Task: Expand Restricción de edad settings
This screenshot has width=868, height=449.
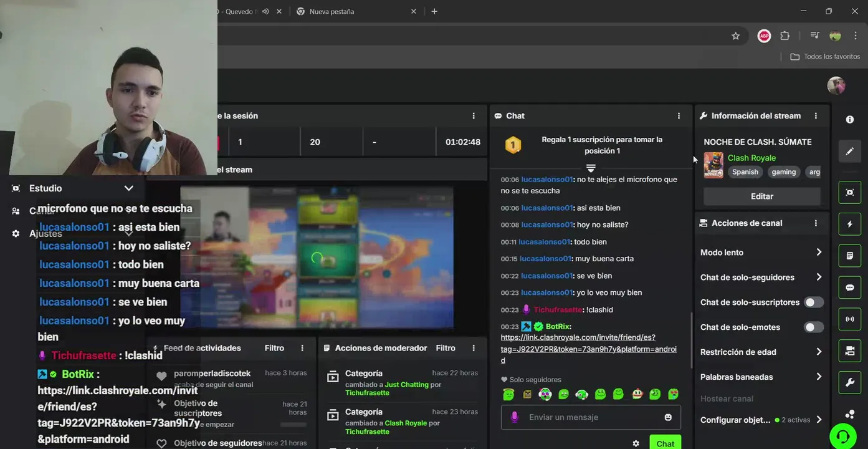Action: [x=761, y=352]
